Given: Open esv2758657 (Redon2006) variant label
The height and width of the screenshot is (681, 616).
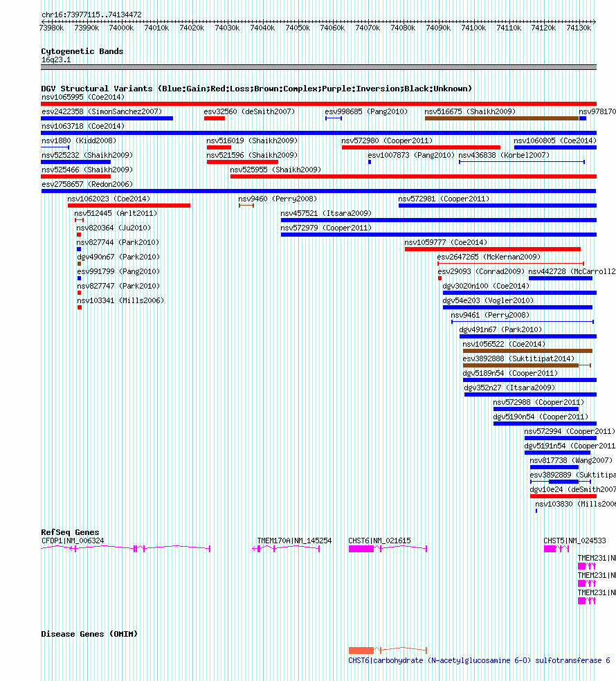Looking at the screenshot, I should [x=87, y=184].
